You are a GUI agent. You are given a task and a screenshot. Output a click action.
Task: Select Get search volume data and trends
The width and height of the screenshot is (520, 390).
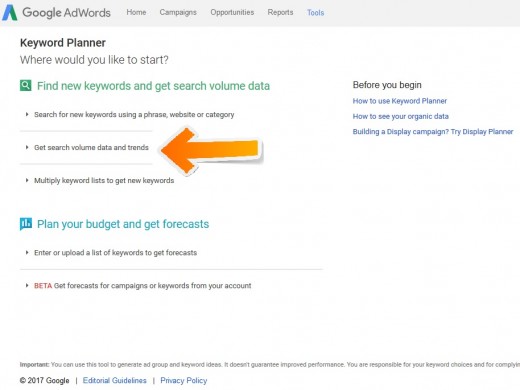pyautogui.click(x=91, y=147)
